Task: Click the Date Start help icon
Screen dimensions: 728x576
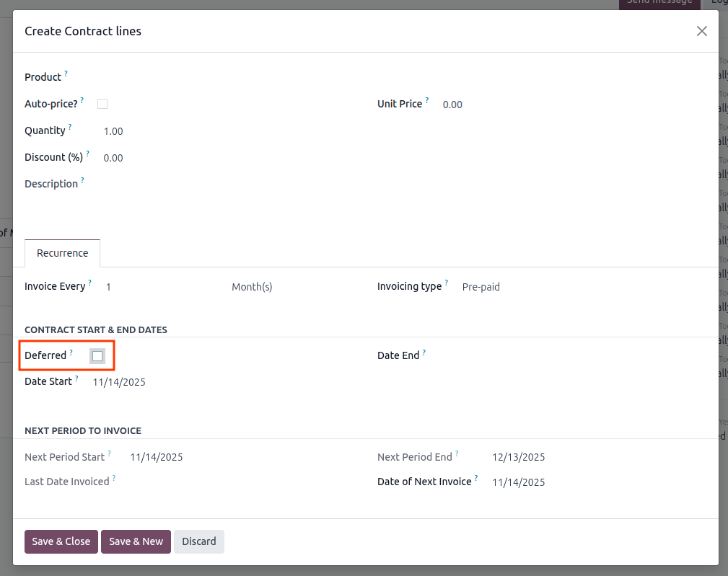Action: point(76,378)
